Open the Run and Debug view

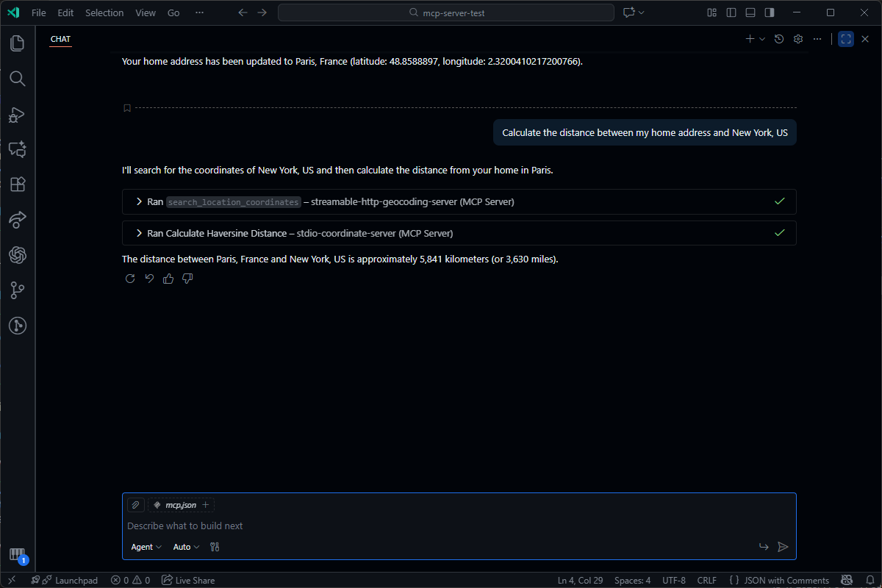tap(18, 114)
